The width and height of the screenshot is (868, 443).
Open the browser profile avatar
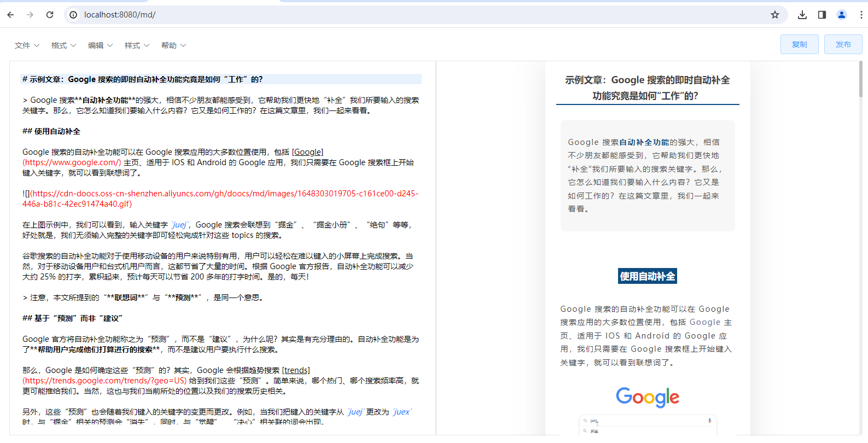(x=842, y=15)
